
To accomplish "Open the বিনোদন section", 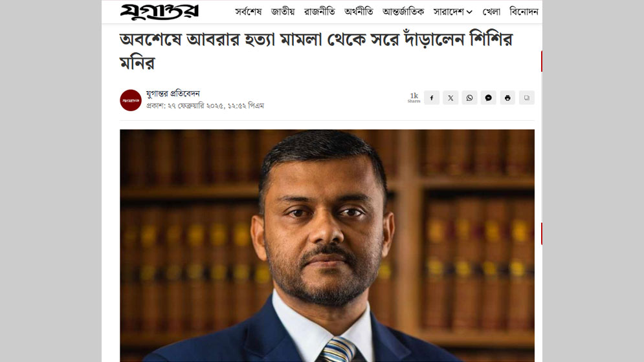I will coord(524,12).
